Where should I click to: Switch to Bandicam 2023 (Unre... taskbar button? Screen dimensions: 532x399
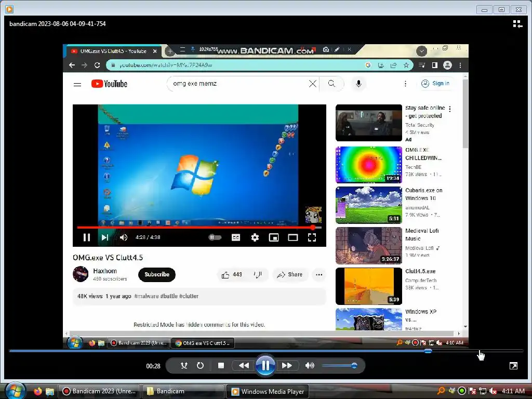tap(99, 391)
